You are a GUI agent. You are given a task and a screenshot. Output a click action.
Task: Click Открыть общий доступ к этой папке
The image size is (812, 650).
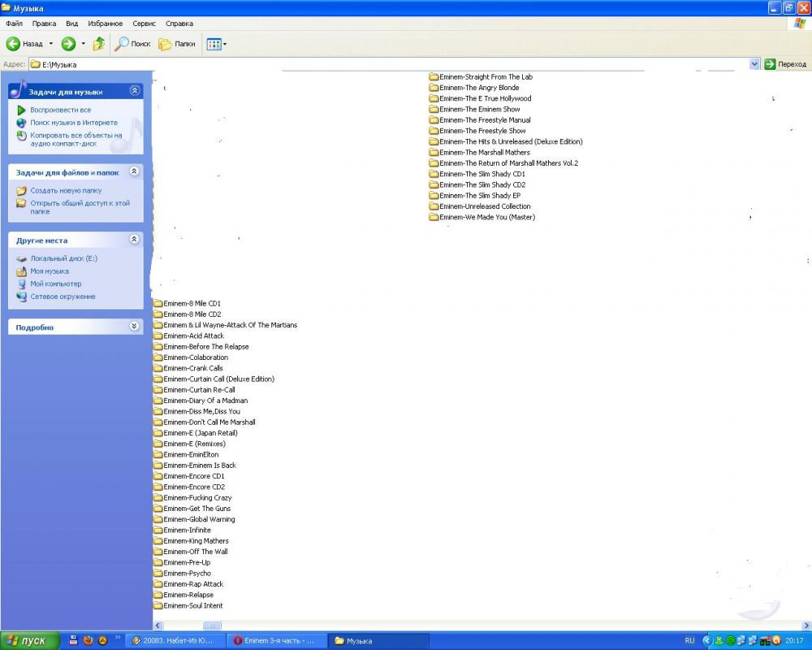[x=80, y=207]
